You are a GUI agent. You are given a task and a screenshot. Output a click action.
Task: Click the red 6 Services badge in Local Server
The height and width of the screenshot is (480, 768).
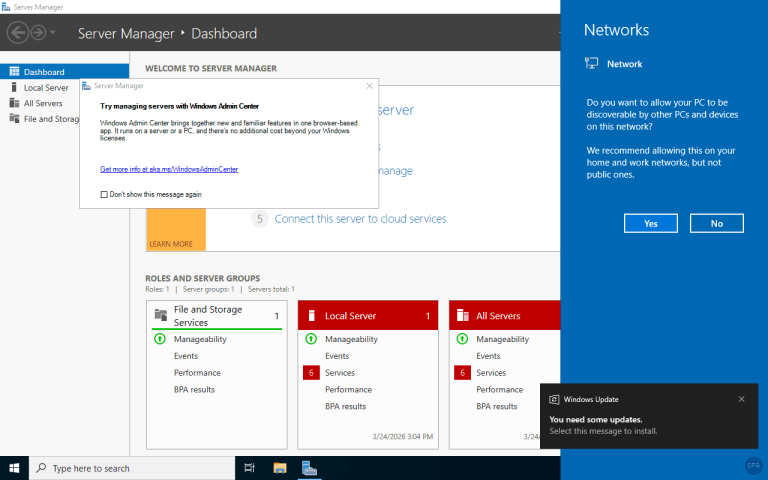click(x=311, y=373)
